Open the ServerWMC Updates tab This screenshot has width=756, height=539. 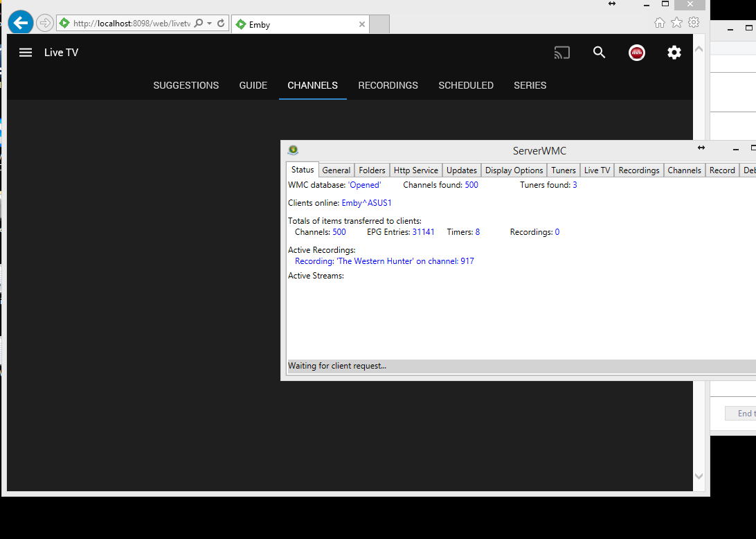click(461, 170)
